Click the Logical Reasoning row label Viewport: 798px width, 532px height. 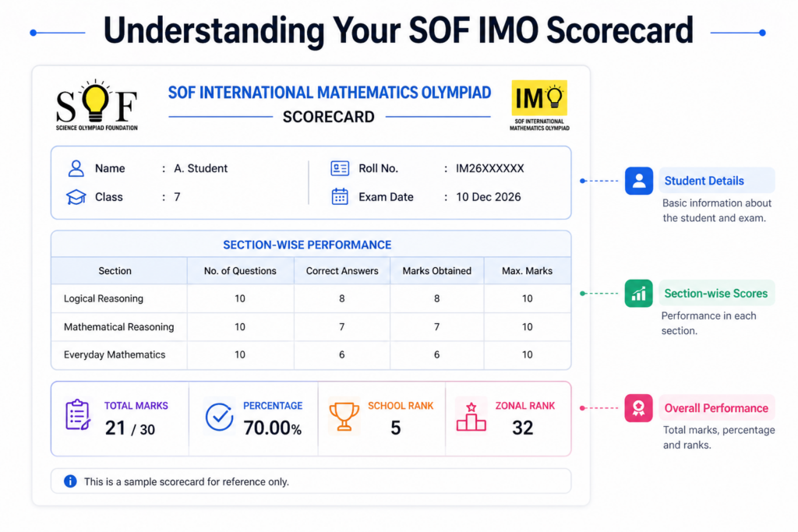click(x=104, y=298)
